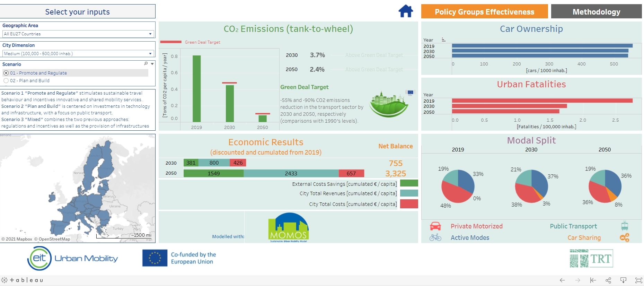This screenshot has height=287, width=644.
Task: Click the Tableau logo at bottom left
Action: coord(22,280)
